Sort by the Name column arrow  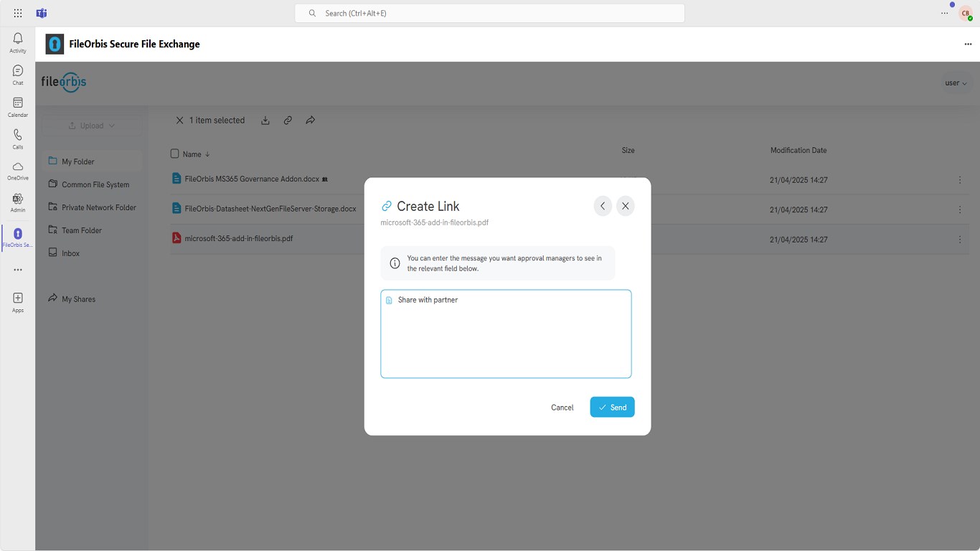point(207,154)
